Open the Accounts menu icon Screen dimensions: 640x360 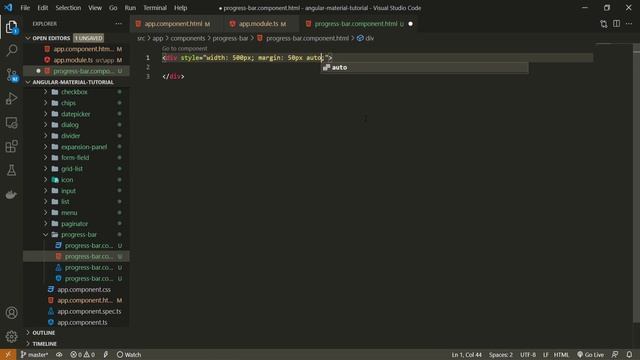click(11, 313)
